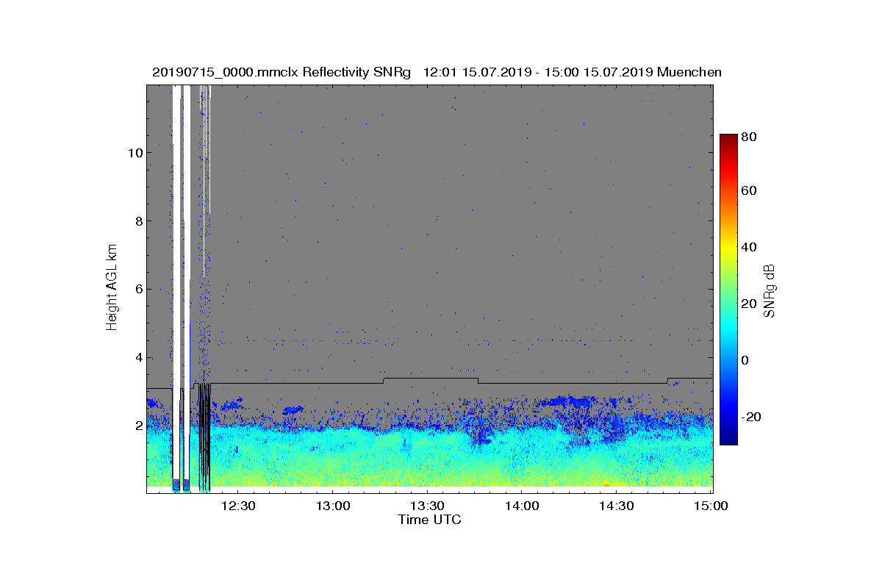The width and height of the screenshot is (882, 588).
Task: Click the 'Height AGL km' axis label
Action: 112,287
